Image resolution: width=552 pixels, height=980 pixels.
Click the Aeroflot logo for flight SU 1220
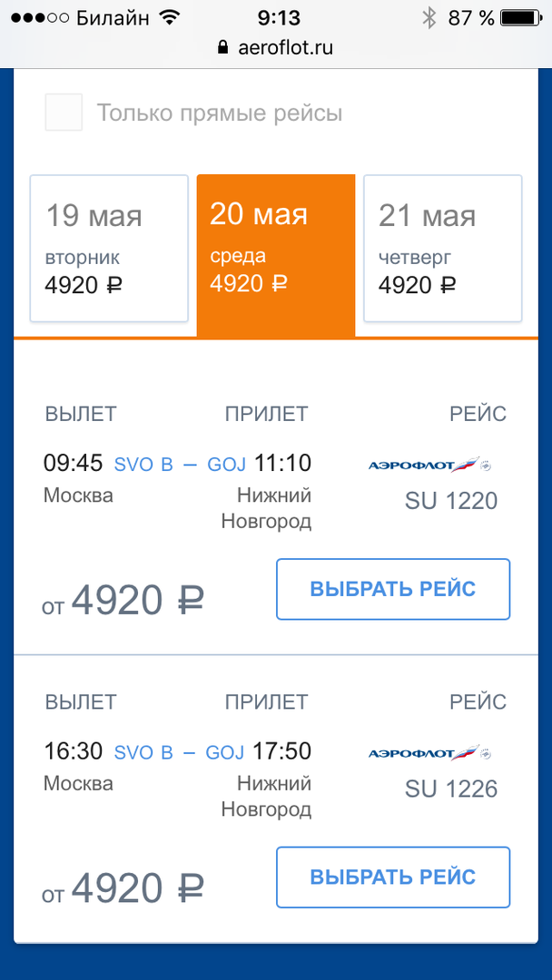point(429,465)
